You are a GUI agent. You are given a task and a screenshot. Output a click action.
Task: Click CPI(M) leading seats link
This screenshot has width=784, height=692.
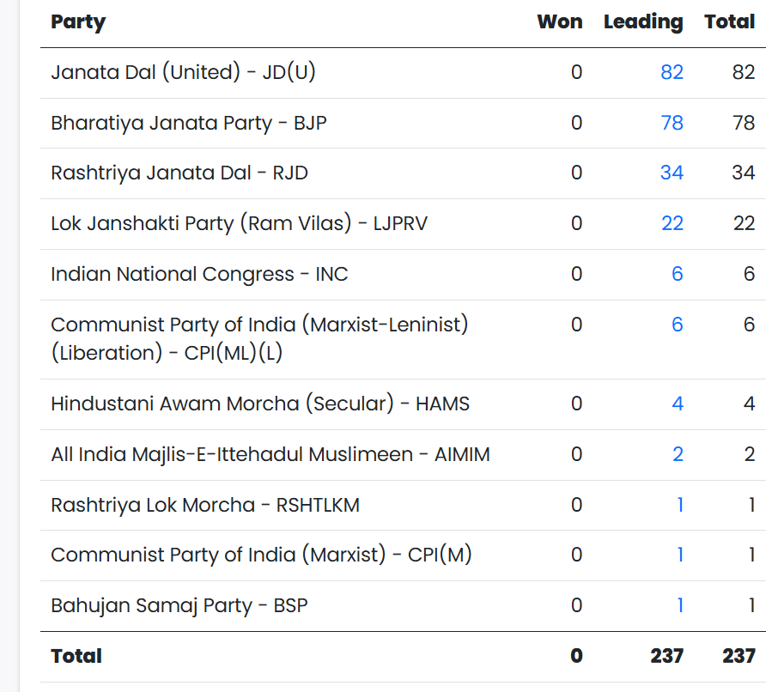[680, 555]
